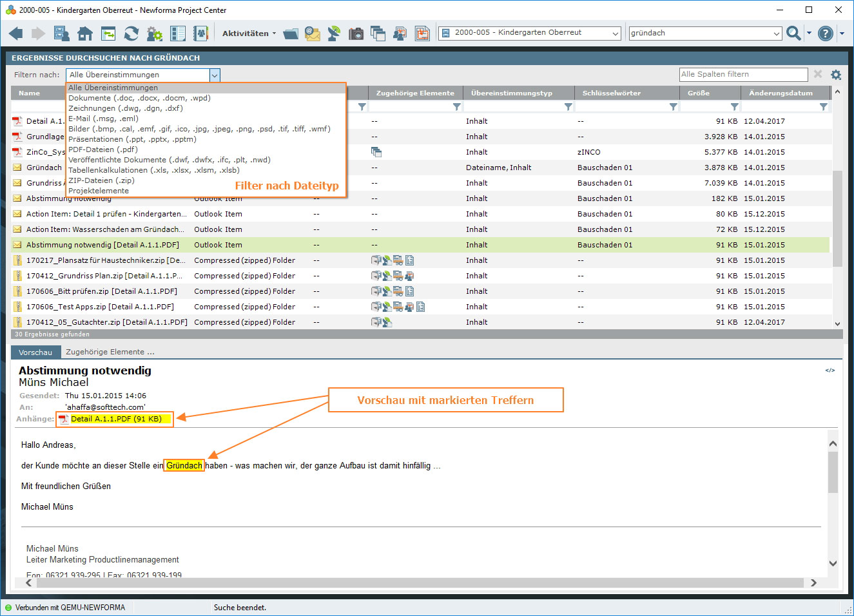Choose ZIP-Dateien (.zip) filter option
This screenshot has width=854, height=616.
pos(206,180)
